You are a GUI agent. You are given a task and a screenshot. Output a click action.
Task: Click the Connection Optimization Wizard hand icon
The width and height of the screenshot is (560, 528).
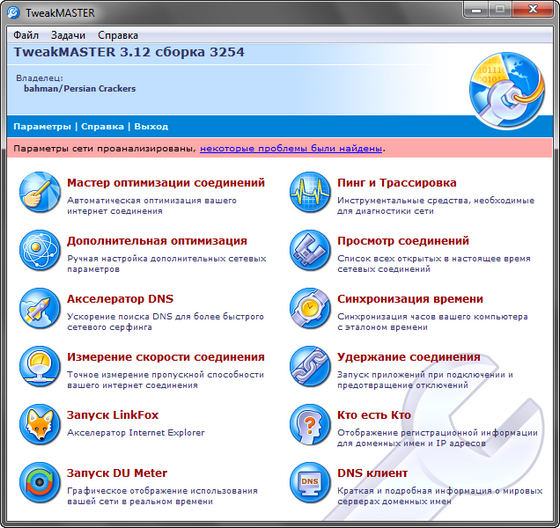(x=40, y=192)
